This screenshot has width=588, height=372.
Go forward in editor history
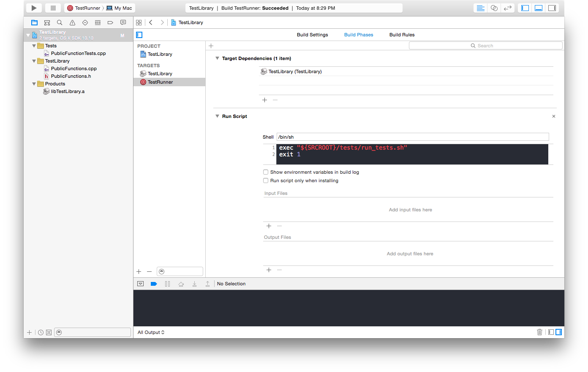[162, 22]
